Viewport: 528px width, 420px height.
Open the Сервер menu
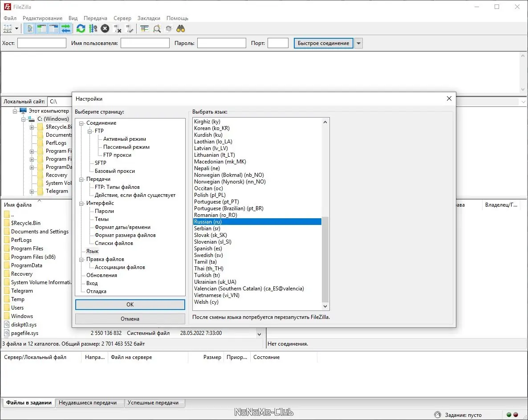[x=122, y=18]
